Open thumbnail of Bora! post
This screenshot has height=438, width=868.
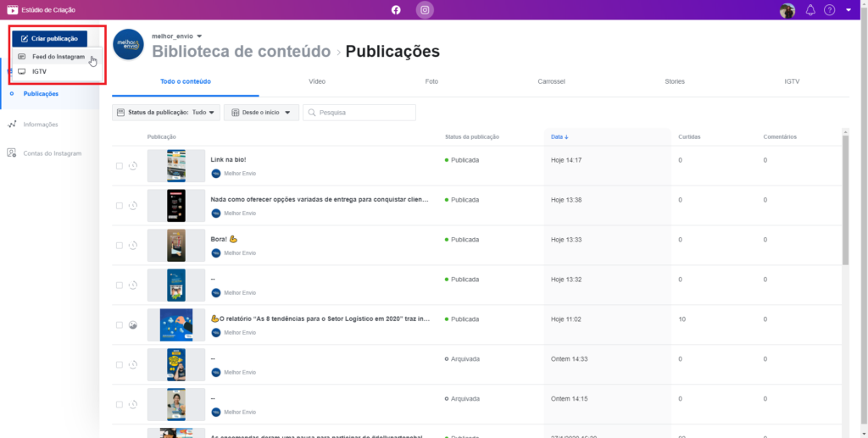pos(176,246)
